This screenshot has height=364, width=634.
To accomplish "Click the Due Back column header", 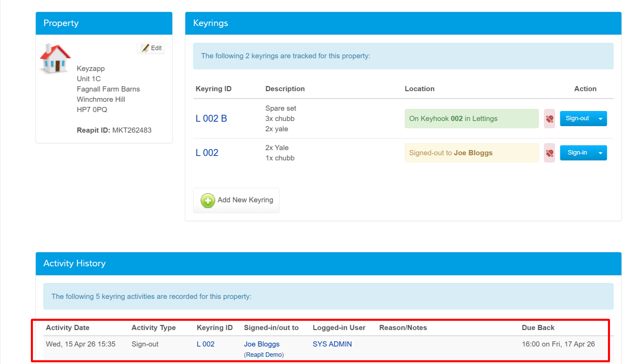I will [x=538, y=328].
